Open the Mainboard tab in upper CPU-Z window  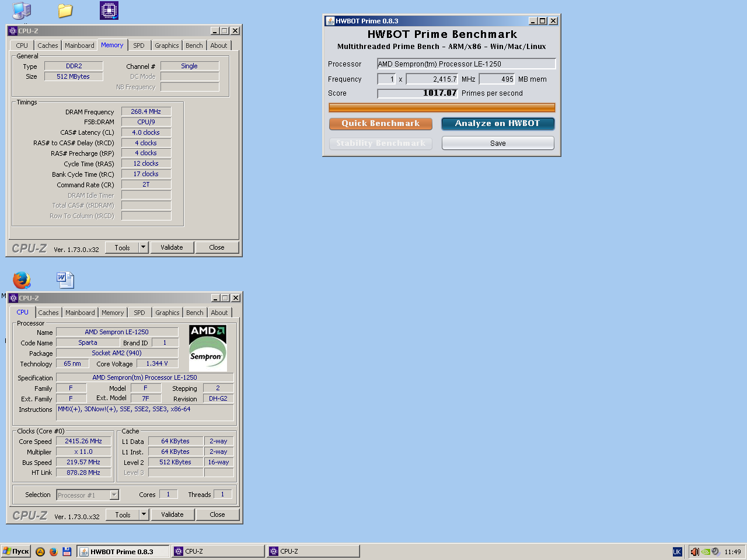[79, 45]
